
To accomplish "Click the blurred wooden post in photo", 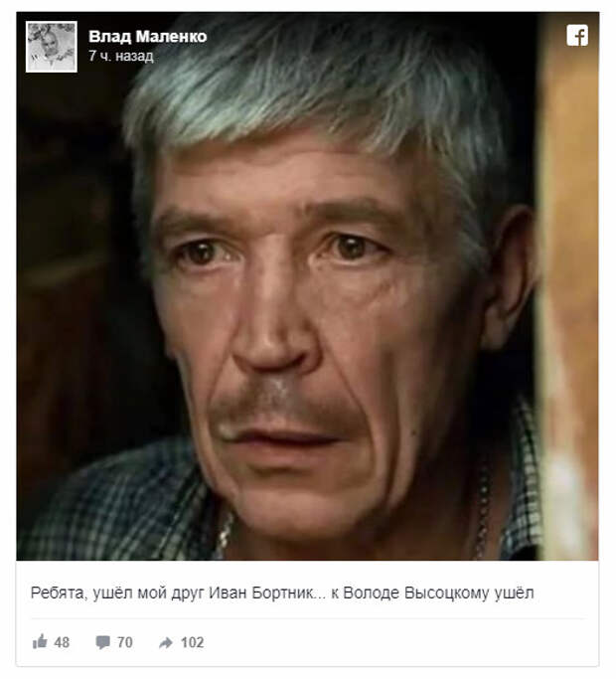I will 568,285.
